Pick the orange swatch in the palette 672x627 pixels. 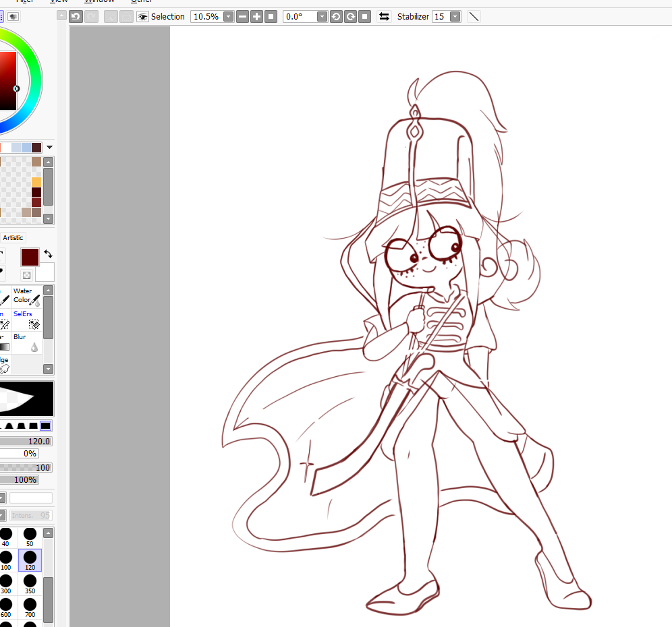36,182
